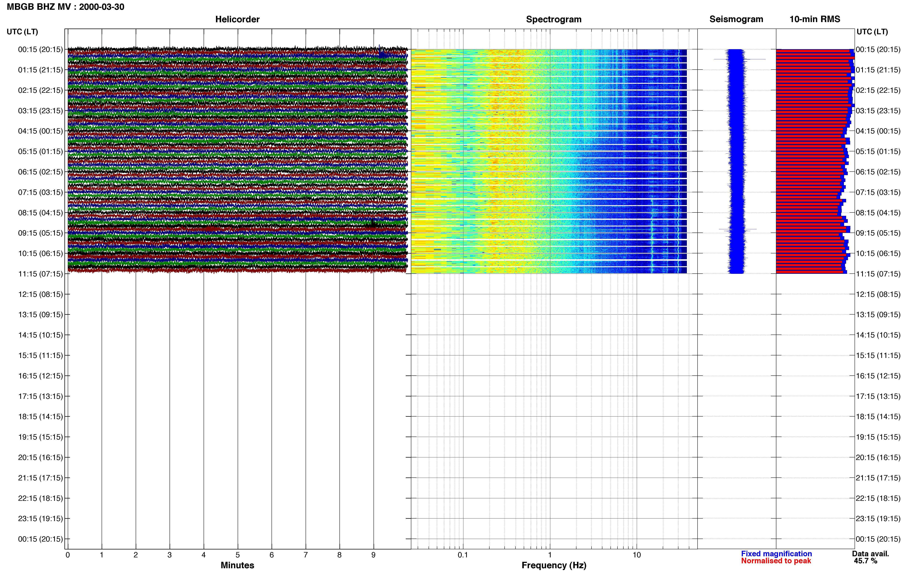The width and height of the screenshot is (924, 578).
Task: Click the '02:15 (22:15)' time label beside the helicorder
Action: (40, 90)
